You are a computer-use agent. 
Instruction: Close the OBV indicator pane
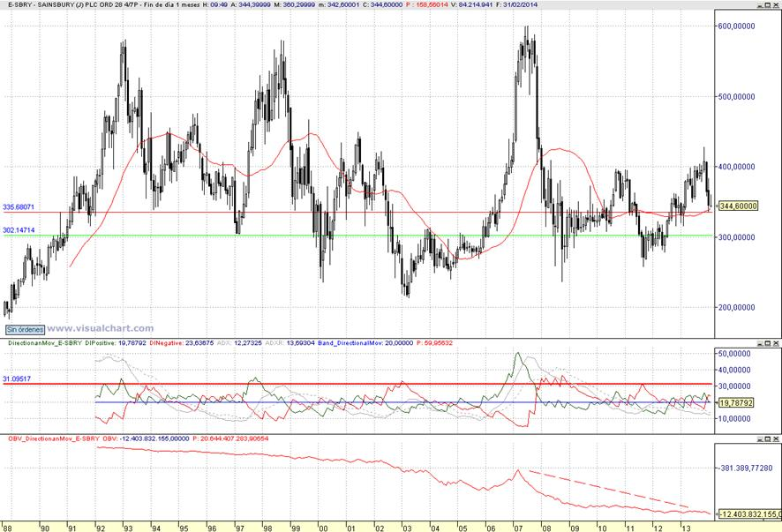click(x=776, y=438)
